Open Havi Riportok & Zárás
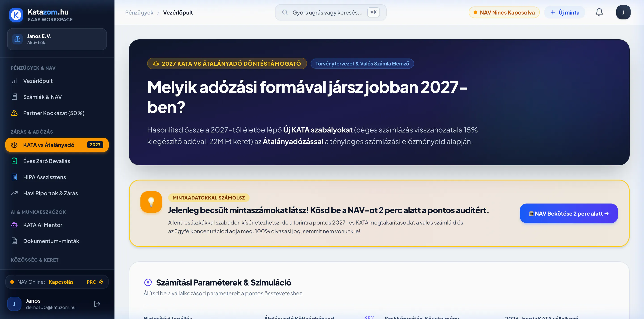The height and width of the screenshot is (319, 644). point(57,193)
